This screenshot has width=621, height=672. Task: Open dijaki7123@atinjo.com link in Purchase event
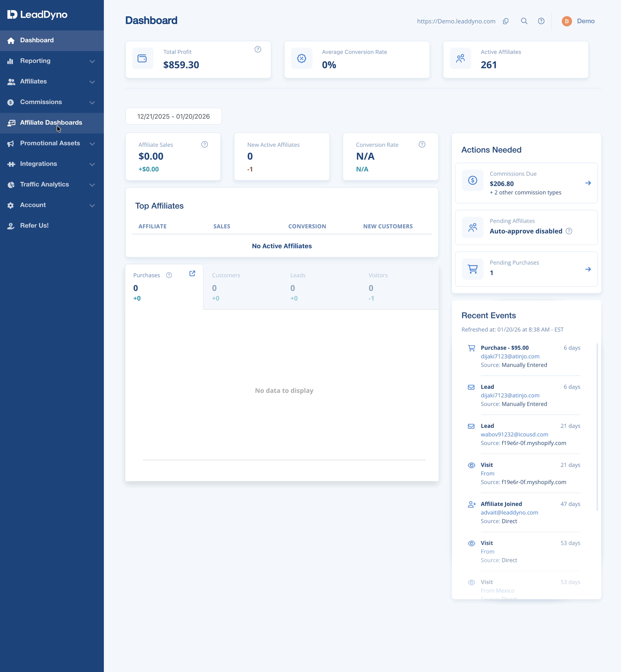coord(510,356)
